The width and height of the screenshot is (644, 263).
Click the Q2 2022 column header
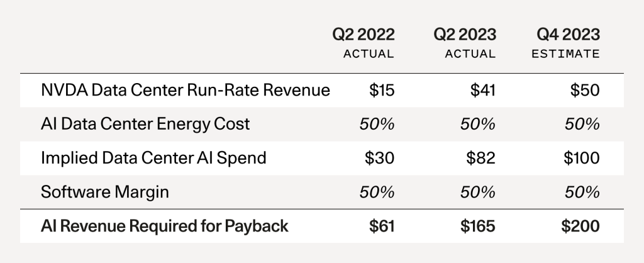click(x=364, y=35)
